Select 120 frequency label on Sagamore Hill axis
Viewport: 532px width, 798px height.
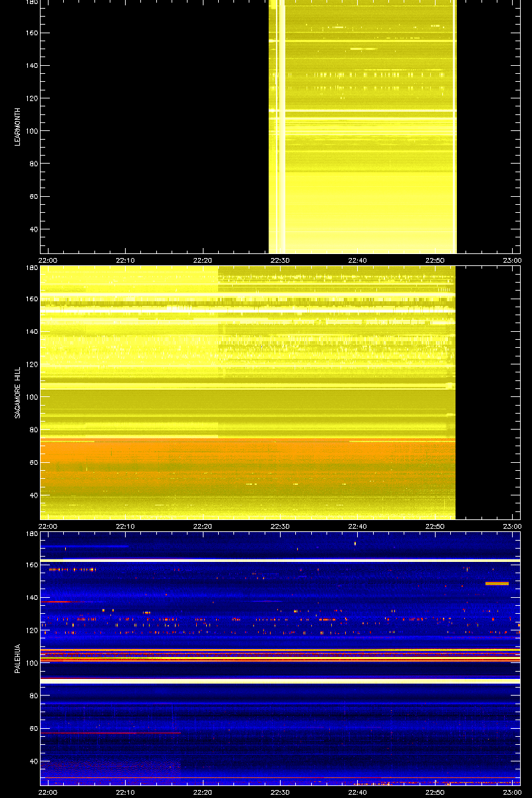click(x=31, y=364)
